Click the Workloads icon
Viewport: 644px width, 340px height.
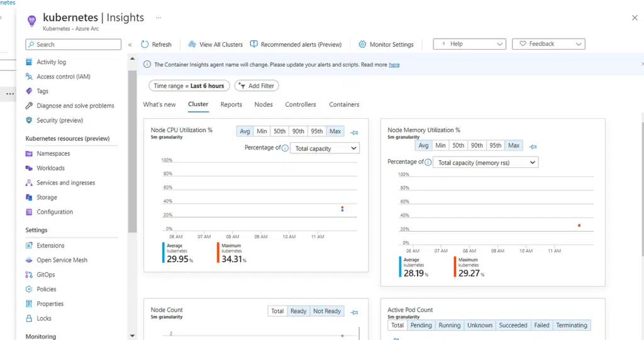pyautogui.click(x=29, y=168)
